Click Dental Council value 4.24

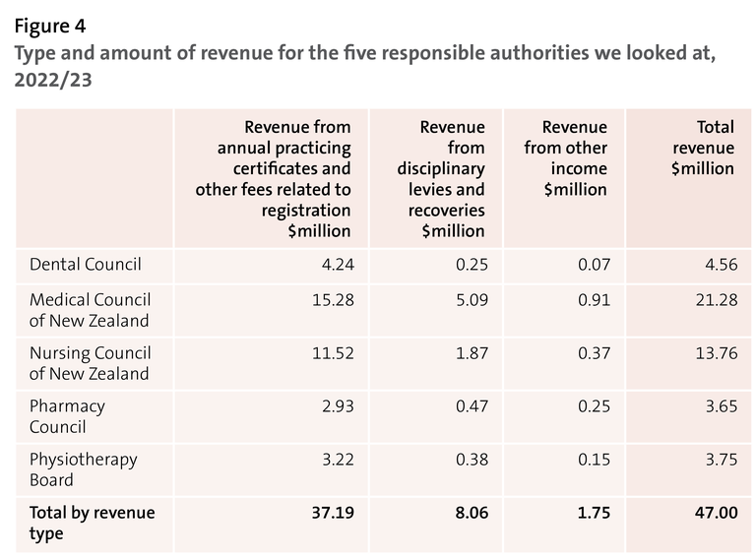click(338, 265)
